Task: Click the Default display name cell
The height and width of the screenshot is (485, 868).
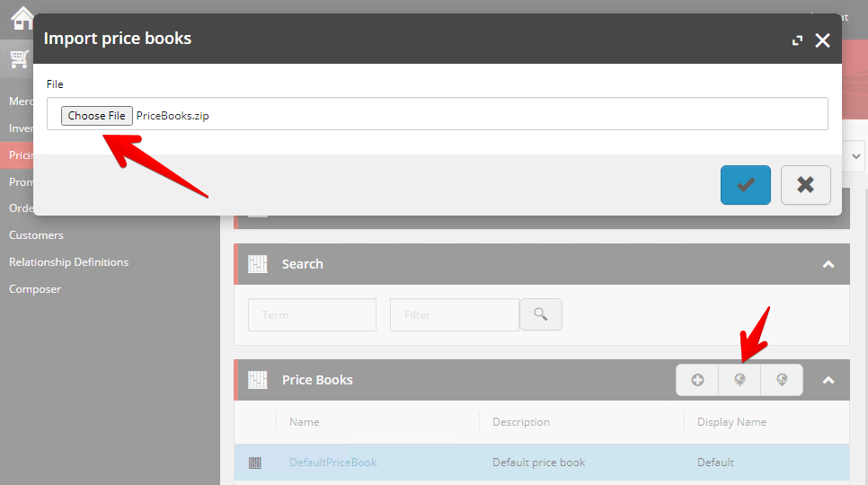Action: [715, 463]
